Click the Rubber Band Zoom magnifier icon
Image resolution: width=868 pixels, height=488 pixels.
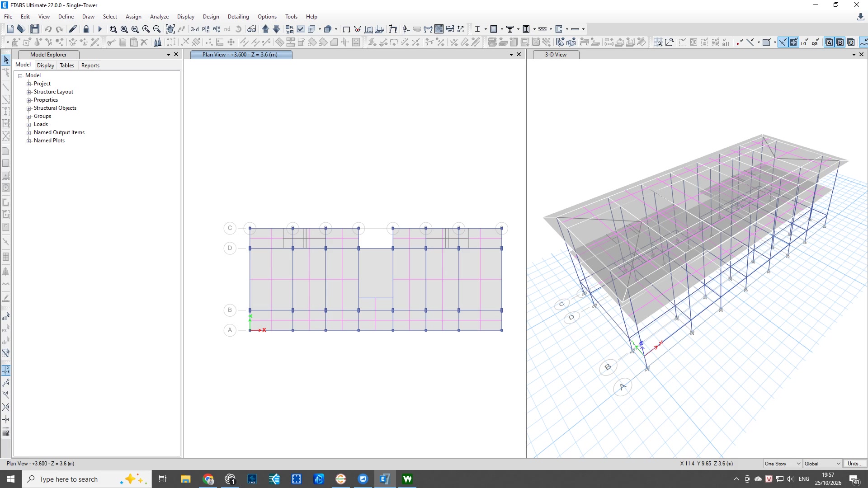(x=113, y=29)
